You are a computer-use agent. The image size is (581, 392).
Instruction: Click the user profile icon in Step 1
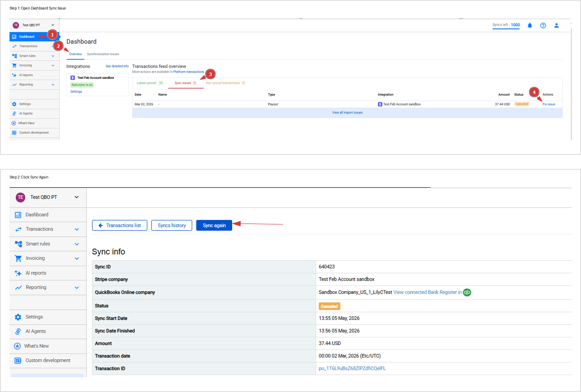pyautogui.click(x=556, y=25)
